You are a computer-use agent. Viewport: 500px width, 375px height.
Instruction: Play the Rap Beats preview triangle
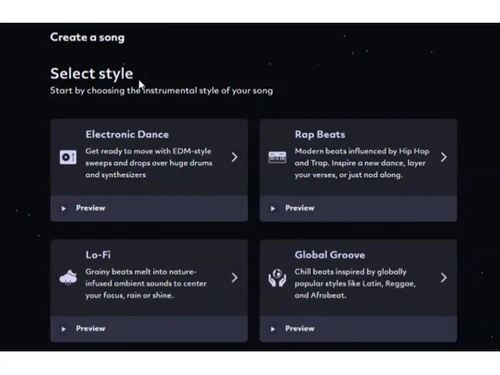coord(273,209)
